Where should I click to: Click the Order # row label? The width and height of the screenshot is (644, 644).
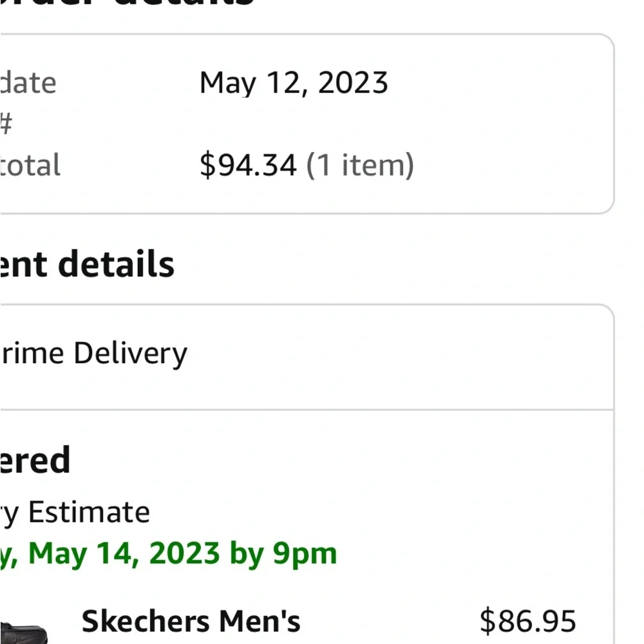tap(6, 124)
